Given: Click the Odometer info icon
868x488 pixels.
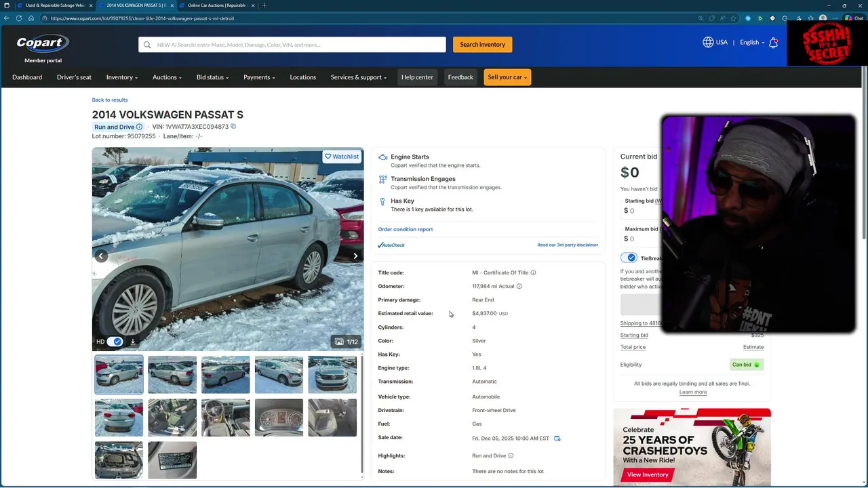Looking at the screenshot, I should pos(519,286).
